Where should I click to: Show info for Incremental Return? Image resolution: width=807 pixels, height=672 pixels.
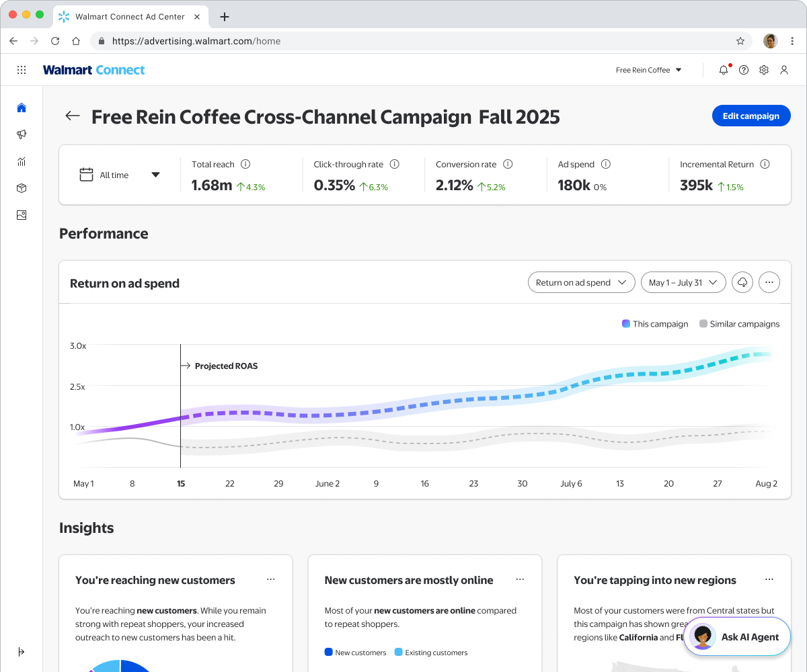tap(765, 164)
